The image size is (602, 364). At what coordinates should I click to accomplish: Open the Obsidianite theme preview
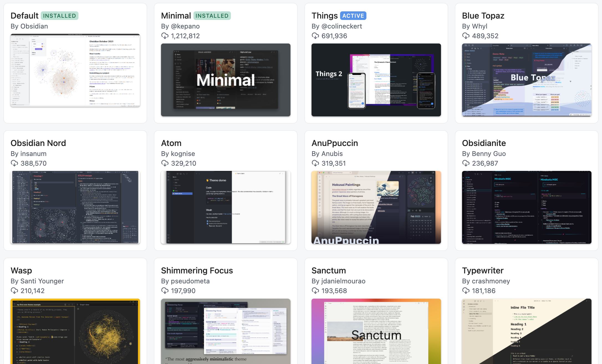527,207
